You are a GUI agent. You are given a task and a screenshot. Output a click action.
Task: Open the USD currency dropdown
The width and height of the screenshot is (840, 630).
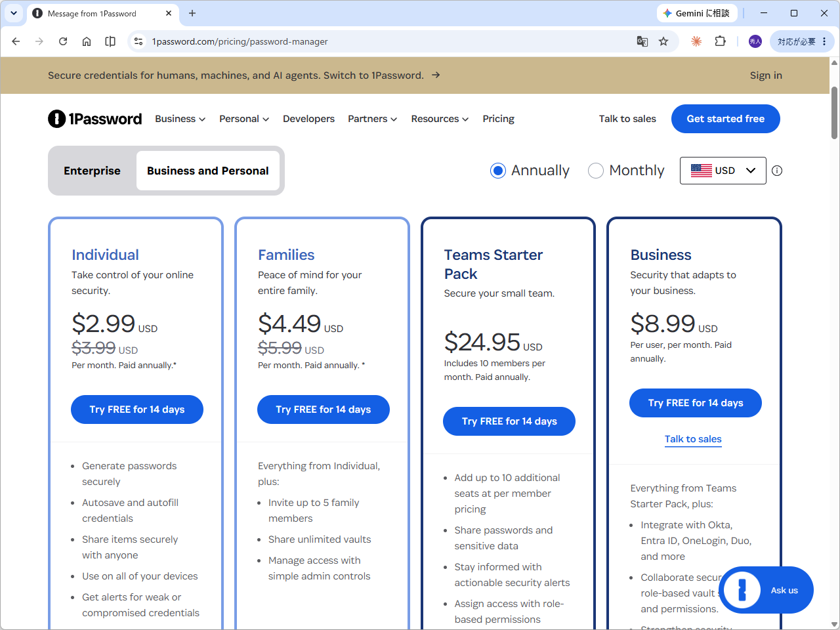[723, 171]
